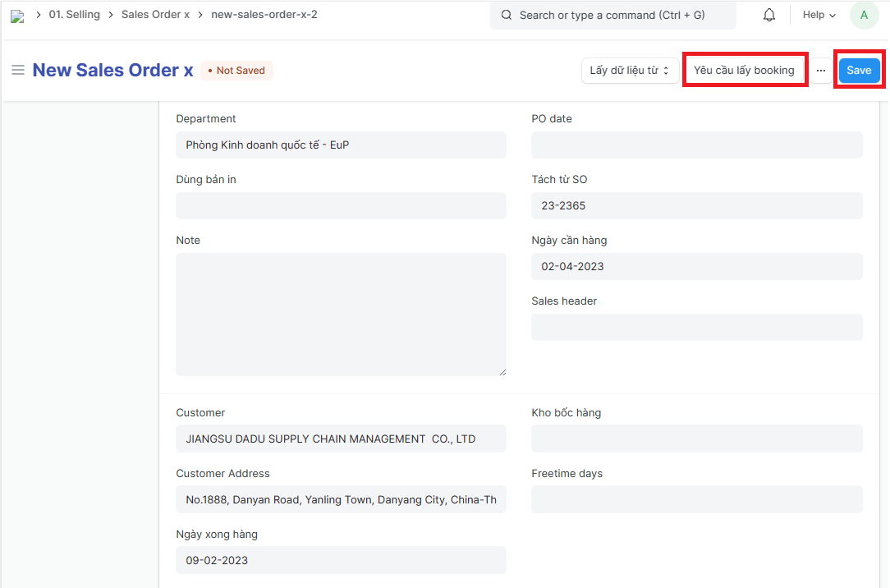
Task: Select the Department field
Action: point(341,145)
